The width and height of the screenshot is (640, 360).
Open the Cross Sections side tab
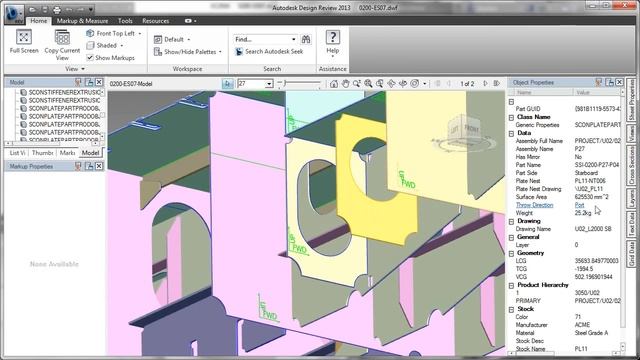coord(631,166)
